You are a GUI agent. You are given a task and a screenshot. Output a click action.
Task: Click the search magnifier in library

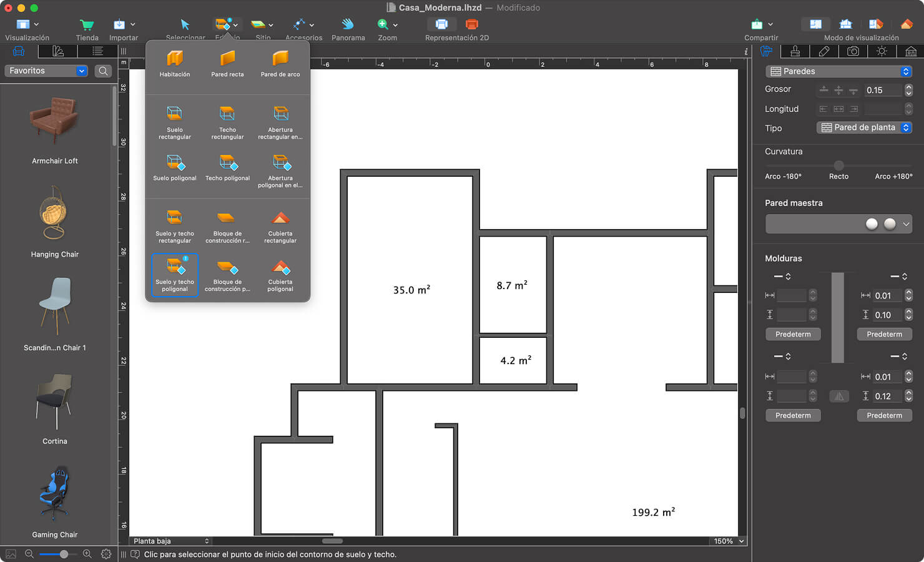[x=103, y=71]
